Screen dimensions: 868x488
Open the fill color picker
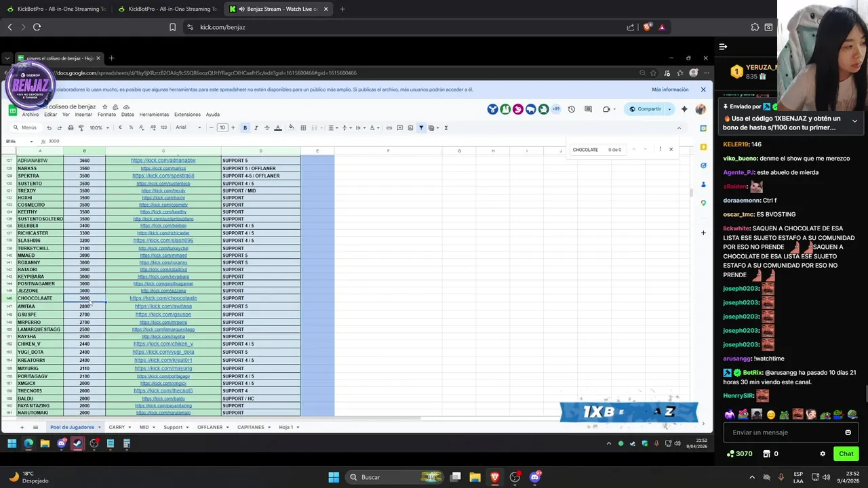[x=292, y=127]
